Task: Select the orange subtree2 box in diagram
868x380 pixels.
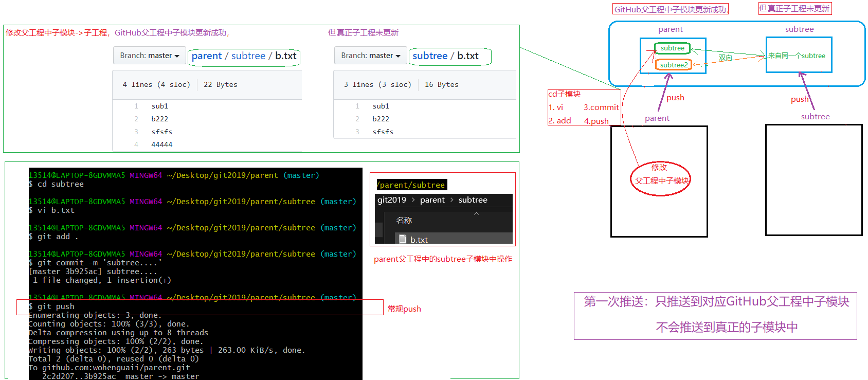Action: [x=673, y=65]
